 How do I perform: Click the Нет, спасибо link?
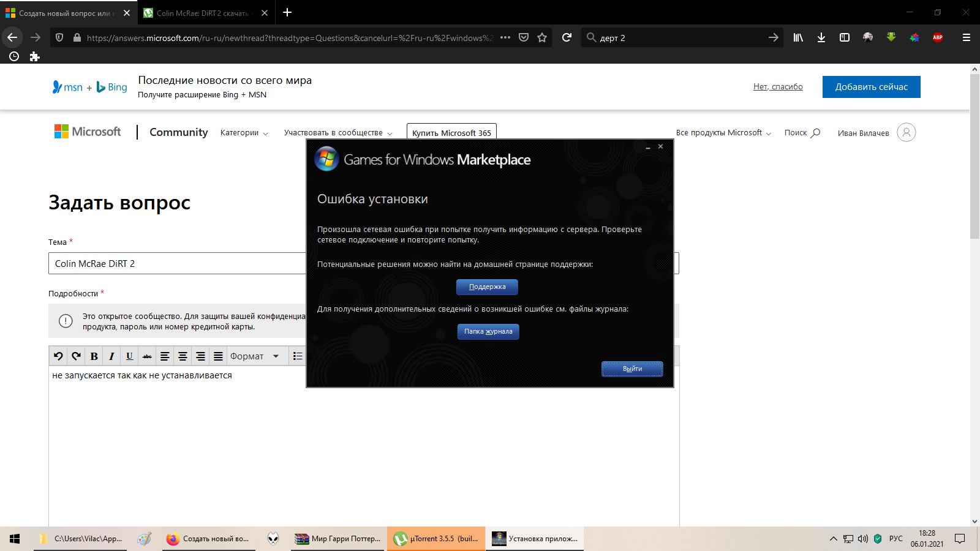[x=778, y=87]
